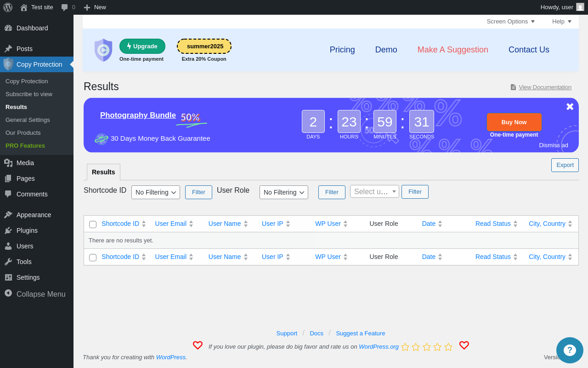
Task: Open General Settings in the Copy Protection submenu
Action: click(x=28, y=120)
